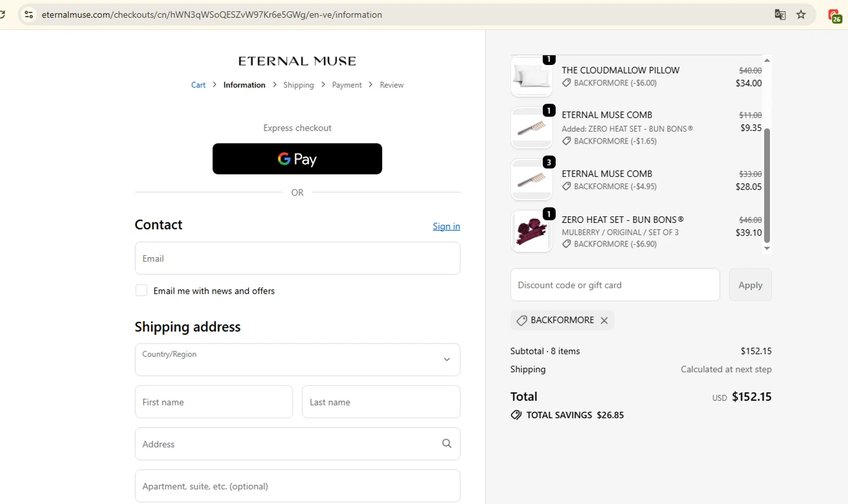Click the MULBERRY / ORIGINAL / SET OF 3 text
The height and width of the screenshot is (504, 848).
pyautogui.click(x=620, y=232)
